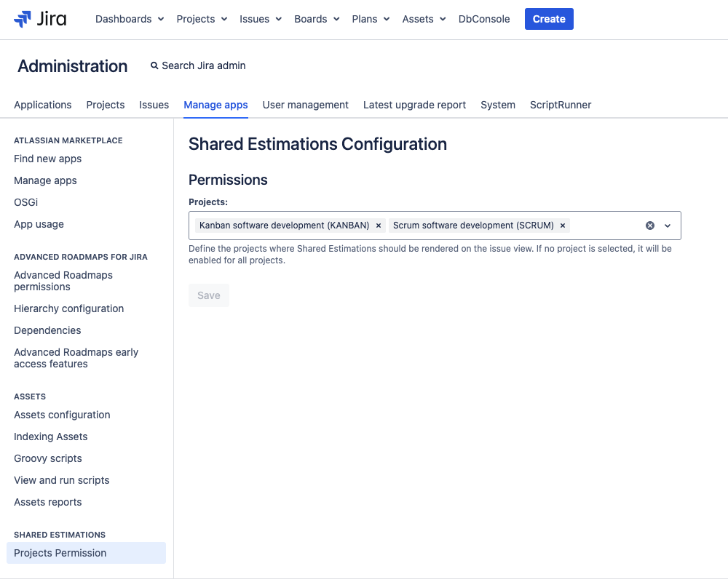Remove the Scrum software development chip
728x582 pixels.
coord(563,226)
